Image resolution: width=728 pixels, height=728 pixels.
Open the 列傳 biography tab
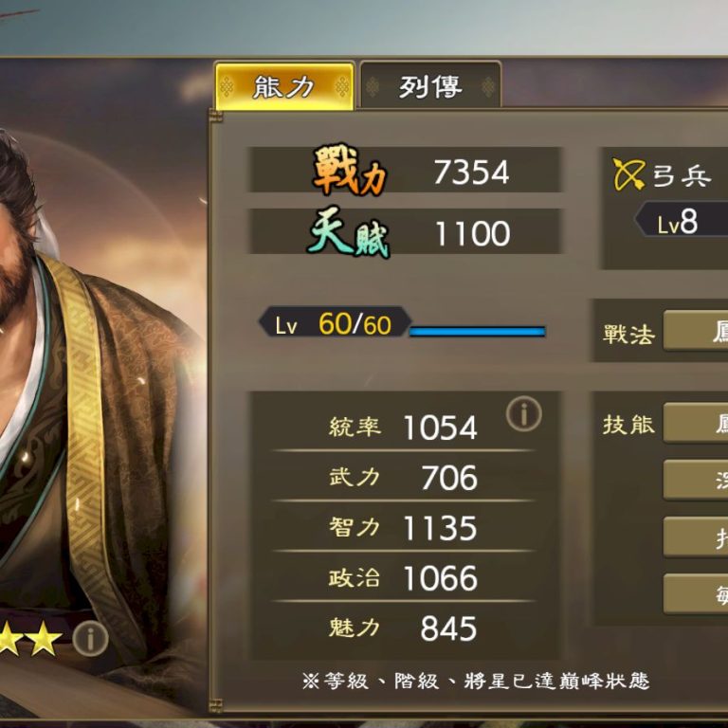pyautogui.click(x=430, y=86)
